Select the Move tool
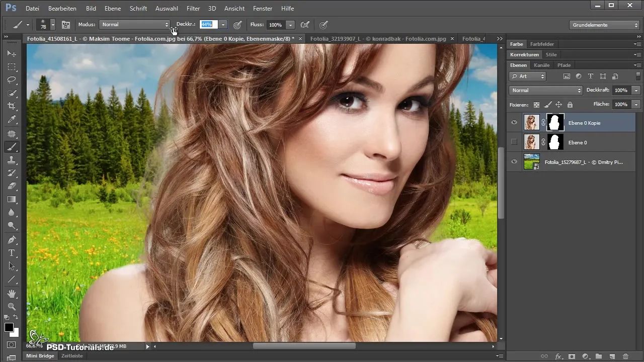644x362 pixels. [x=12, y=53]
